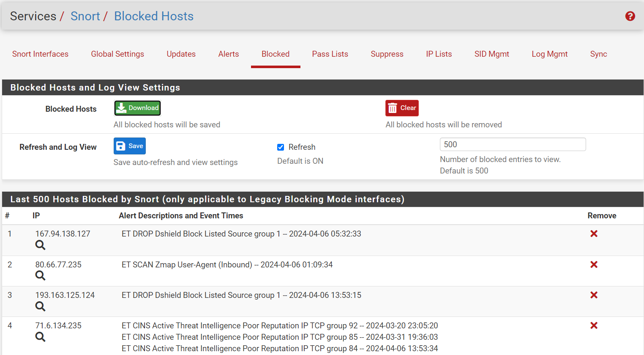
Task: Click the IP column header
Action: click(36, 216)
